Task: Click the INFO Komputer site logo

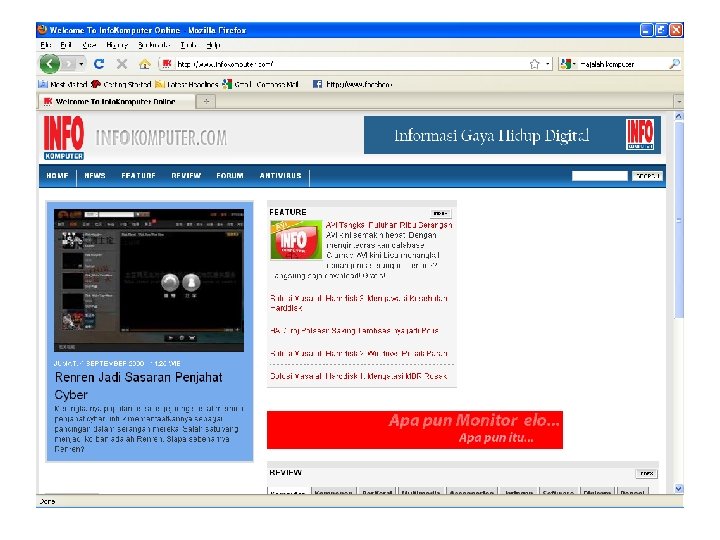Action: pyautogui.click(x=64, y=138)
